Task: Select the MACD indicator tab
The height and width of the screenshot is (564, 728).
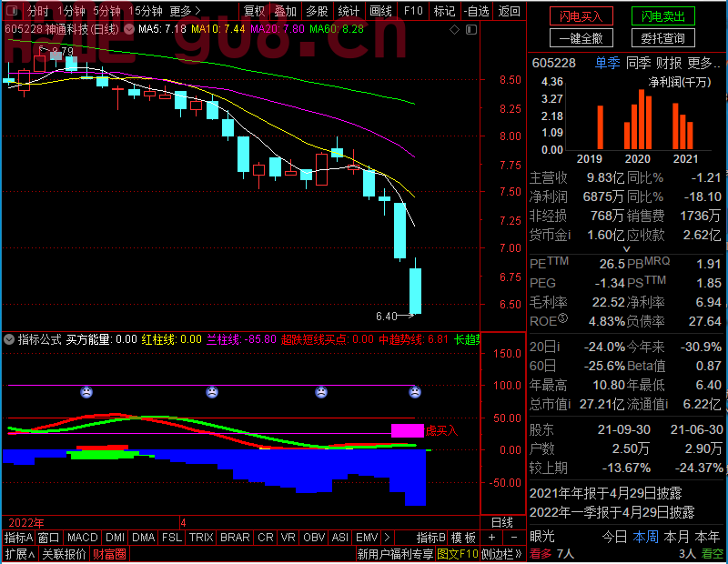Action: click(x=83, y=538)
